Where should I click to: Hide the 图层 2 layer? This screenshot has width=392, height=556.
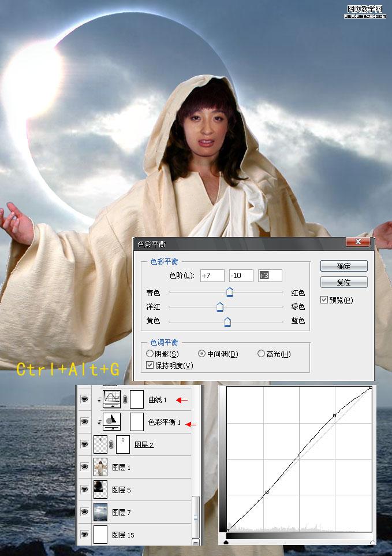[84, 444]
